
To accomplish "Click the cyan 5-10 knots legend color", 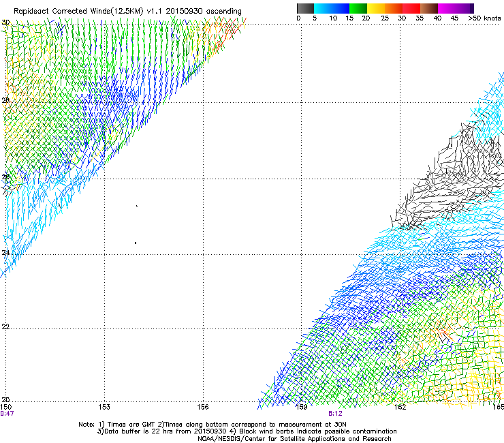I will (x=322, y=8).
